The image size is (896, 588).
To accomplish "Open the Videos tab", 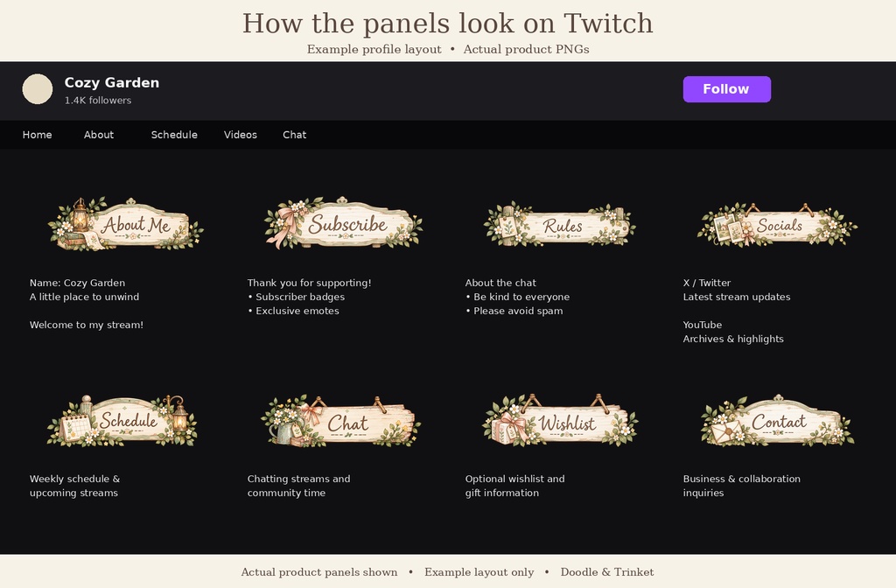I will (241, 135).
